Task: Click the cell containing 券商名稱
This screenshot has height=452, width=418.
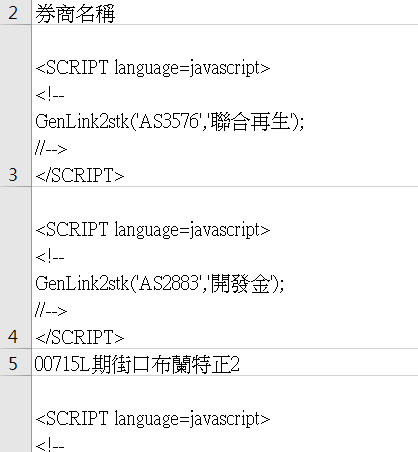Action: pos(225,12)
